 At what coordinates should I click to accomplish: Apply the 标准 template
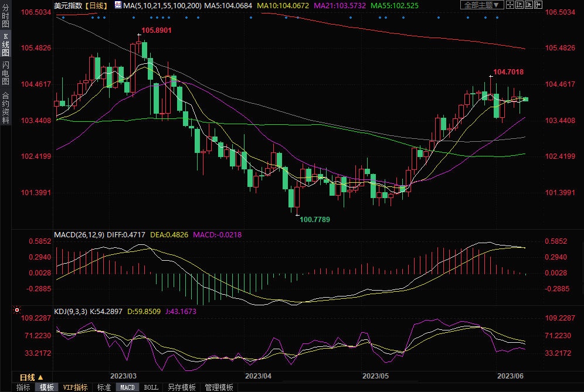click(x=104, y=387)
